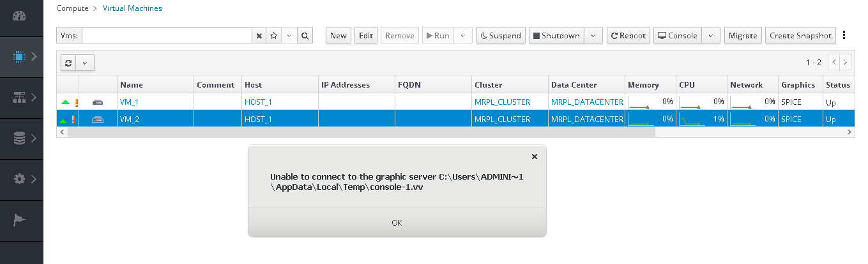This screenshot has height=264, width=868.
Task: Expand the Console dropdown arrow
Action: [711, 36]
